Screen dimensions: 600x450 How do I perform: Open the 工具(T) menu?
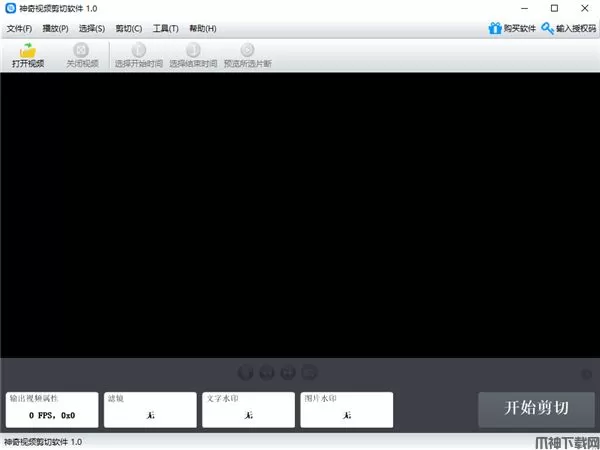click(x=165, y=28)
